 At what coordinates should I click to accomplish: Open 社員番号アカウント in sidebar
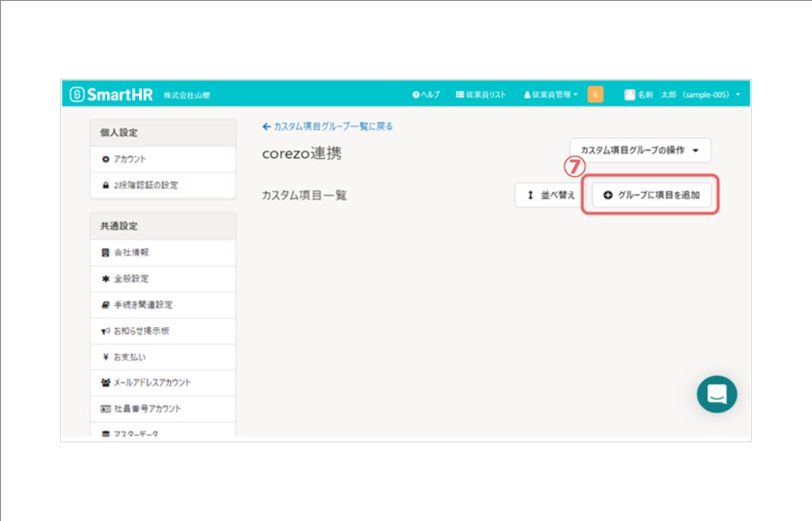tap(163, 409)
